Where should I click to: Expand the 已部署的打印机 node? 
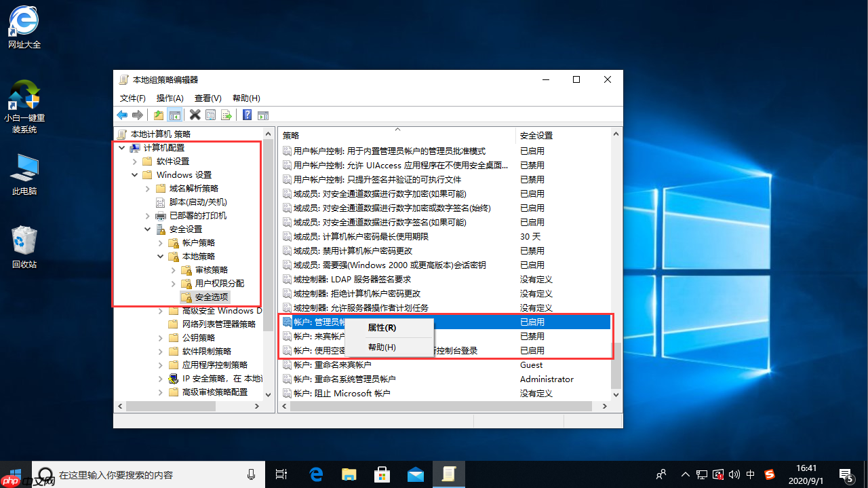coord(147,215)
